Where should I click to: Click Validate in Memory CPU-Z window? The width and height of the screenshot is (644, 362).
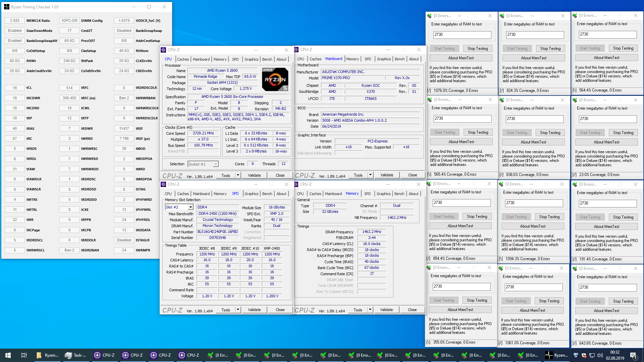pos(386,310)
